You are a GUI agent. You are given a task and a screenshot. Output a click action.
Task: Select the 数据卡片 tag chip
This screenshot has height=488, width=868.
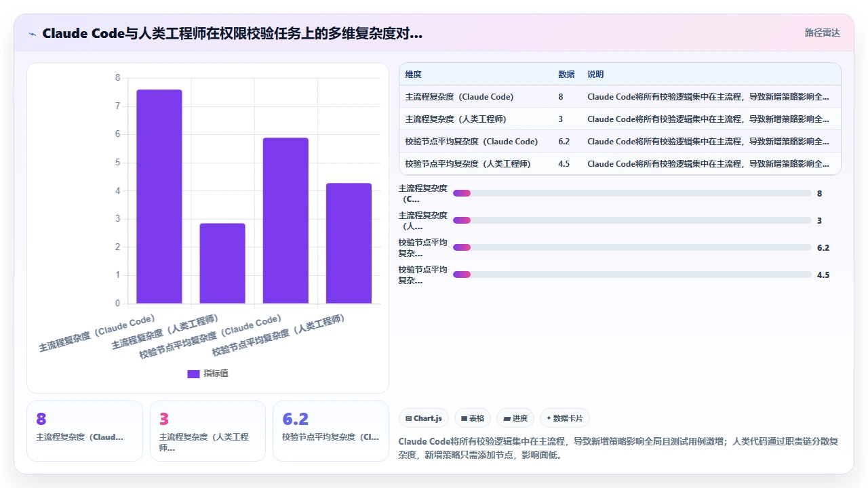click(565, 418)
